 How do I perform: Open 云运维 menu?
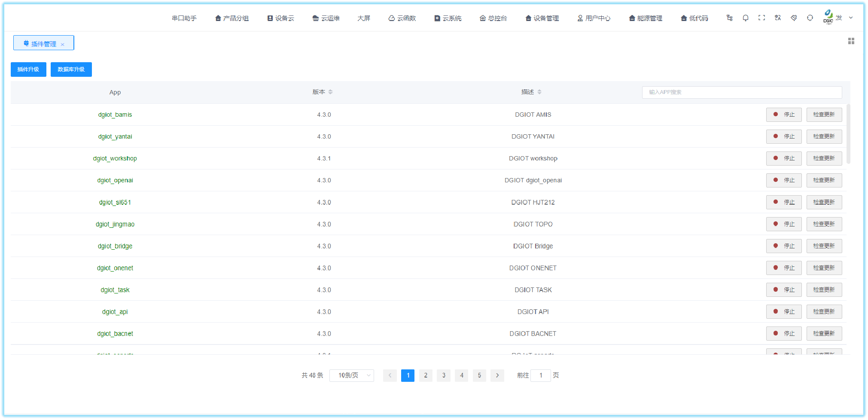click(x=326, y=18)
